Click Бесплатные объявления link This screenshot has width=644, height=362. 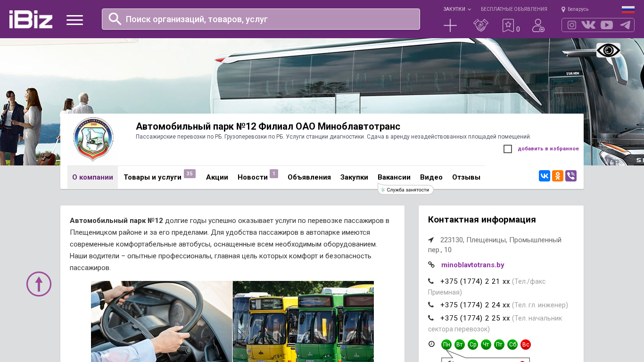514,9
